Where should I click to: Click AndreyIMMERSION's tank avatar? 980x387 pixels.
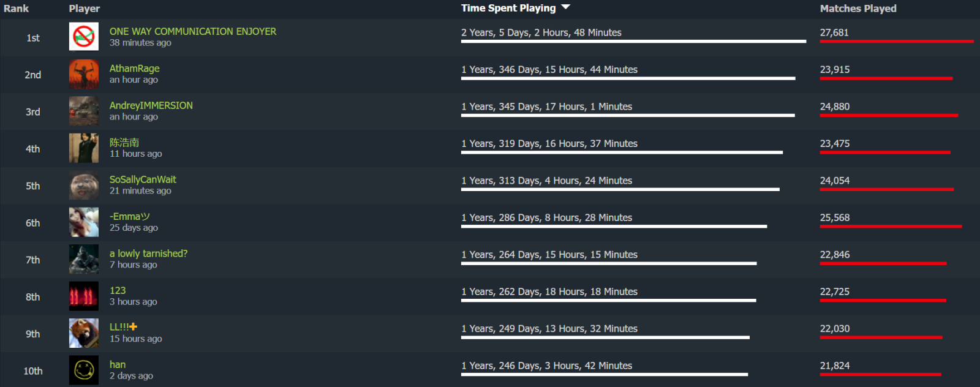tap(83, 111)
